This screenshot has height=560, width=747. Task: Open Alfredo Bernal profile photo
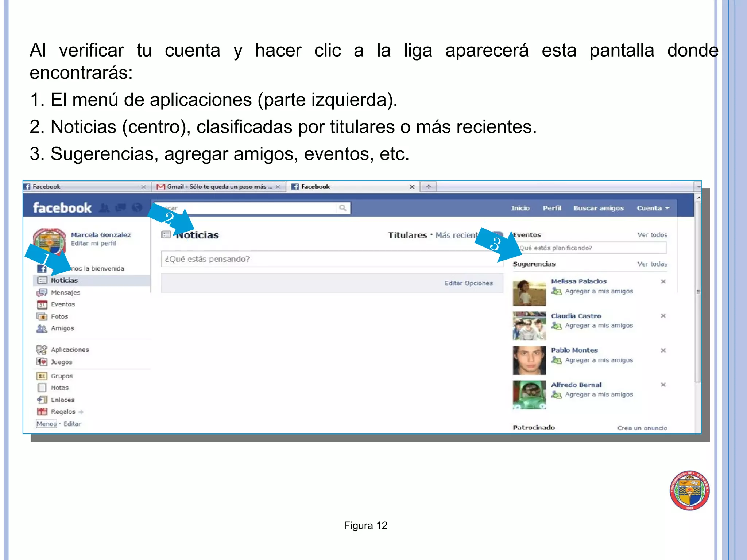click(529, 395)
